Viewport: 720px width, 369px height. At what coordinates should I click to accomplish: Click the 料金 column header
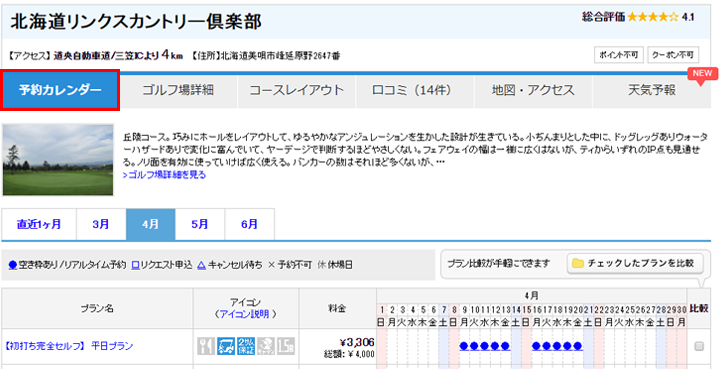(x=338, y=308)
